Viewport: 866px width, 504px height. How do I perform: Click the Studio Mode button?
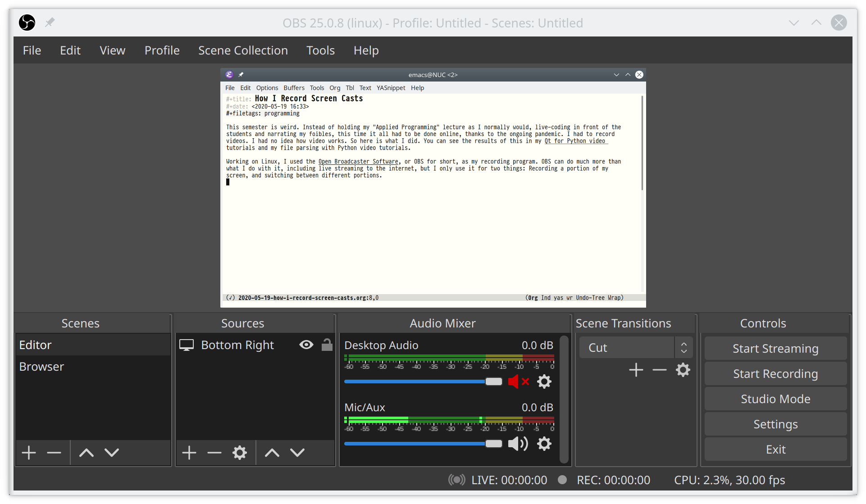[x=775, y=399]
